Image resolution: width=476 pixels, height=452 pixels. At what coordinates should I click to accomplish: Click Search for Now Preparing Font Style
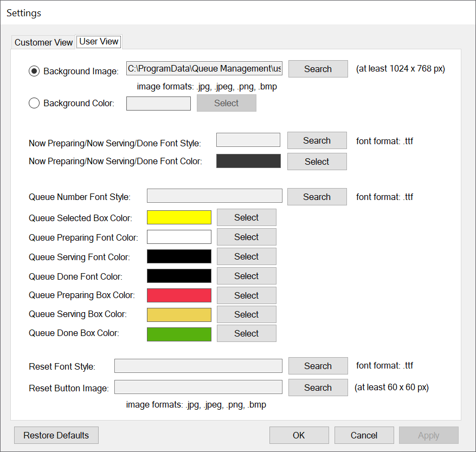point(317,140)
